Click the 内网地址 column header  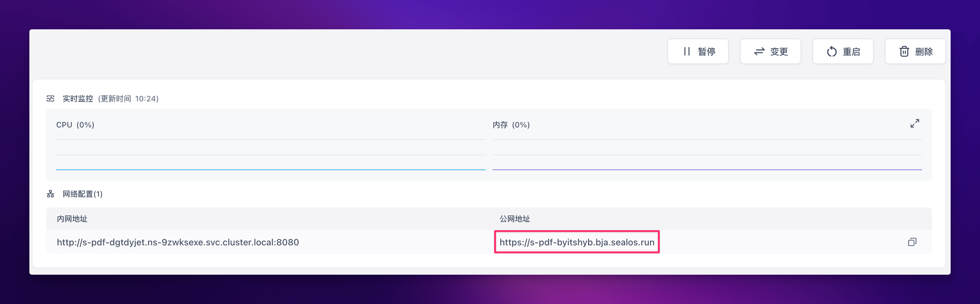[x=72, y=219]
